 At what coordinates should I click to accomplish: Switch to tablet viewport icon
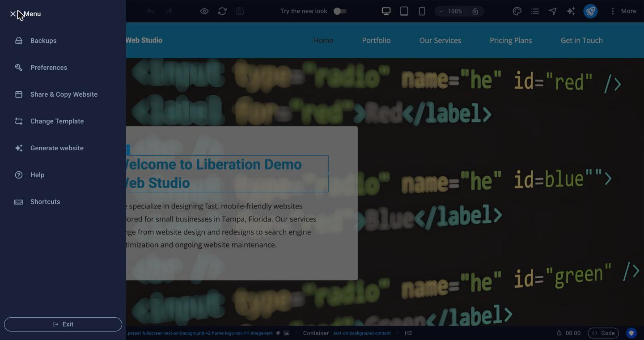click(x=404, y=11)
